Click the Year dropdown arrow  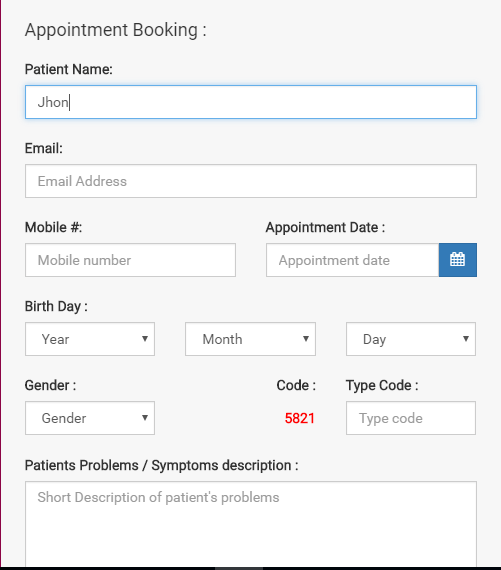click(145, 339)
